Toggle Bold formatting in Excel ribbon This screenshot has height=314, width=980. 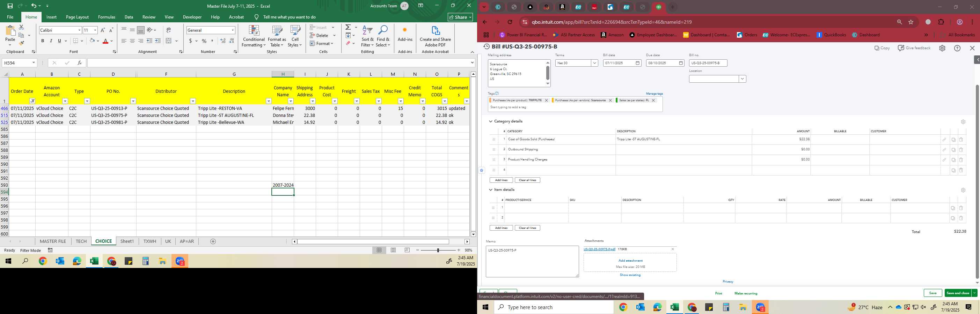[x=43, y=41]
